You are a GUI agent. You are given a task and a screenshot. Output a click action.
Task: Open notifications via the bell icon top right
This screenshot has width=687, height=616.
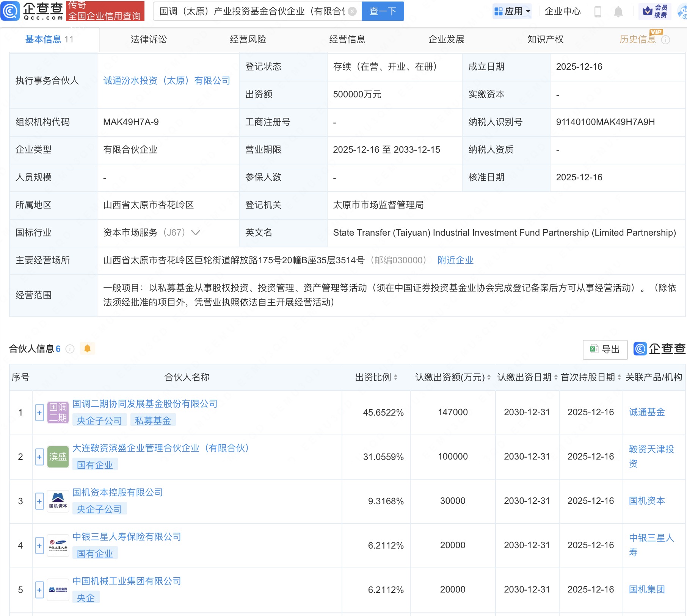pyautogui.click(x=618, y=11)
